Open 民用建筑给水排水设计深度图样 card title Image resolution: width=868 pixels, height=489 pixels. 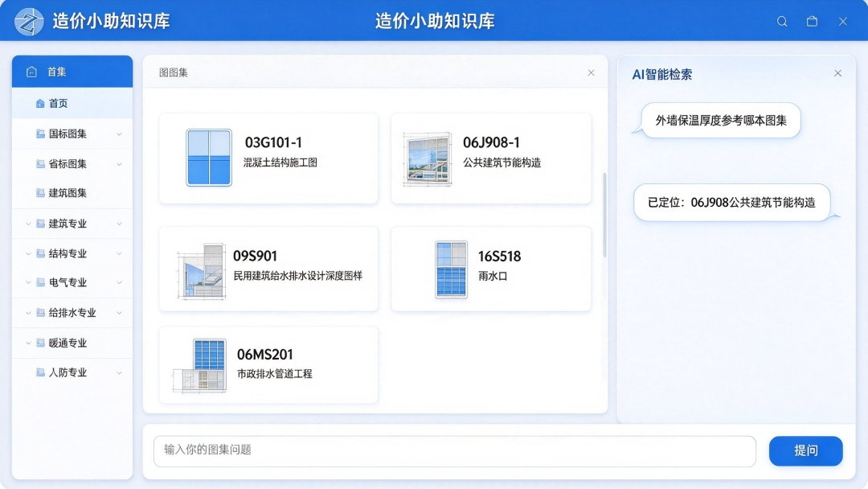298,276
